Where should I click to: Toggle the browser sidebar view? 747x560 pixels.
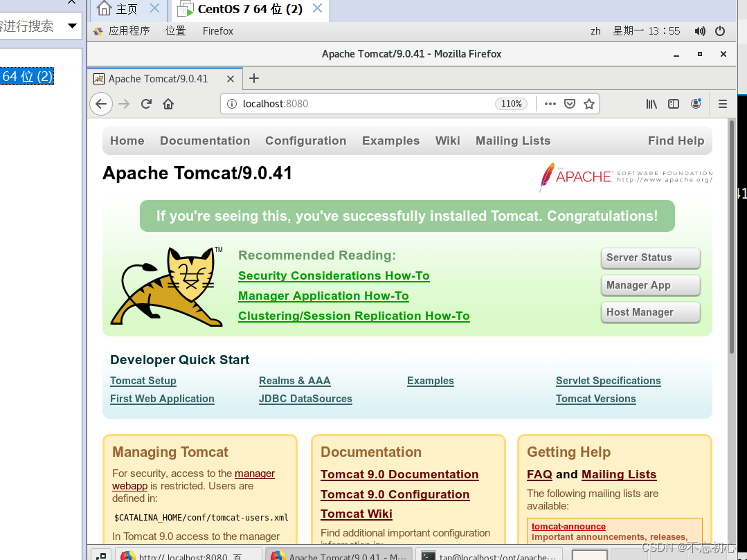click(674, 104)
